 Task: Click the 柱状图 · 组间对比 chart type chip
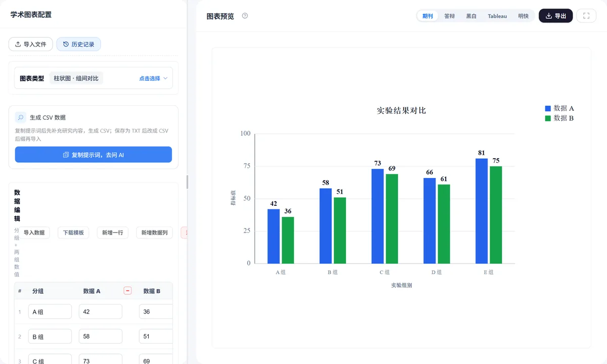point(76,78)
